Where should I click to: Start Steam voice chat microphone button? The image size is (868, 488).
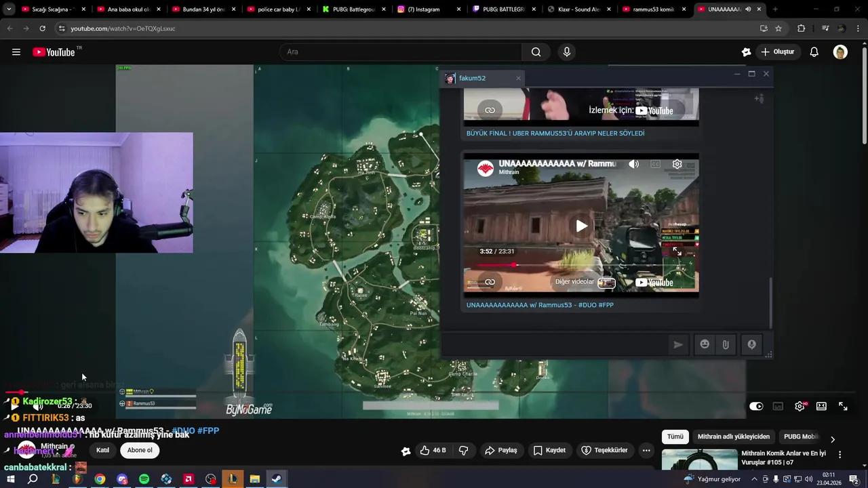pos(751,344)
